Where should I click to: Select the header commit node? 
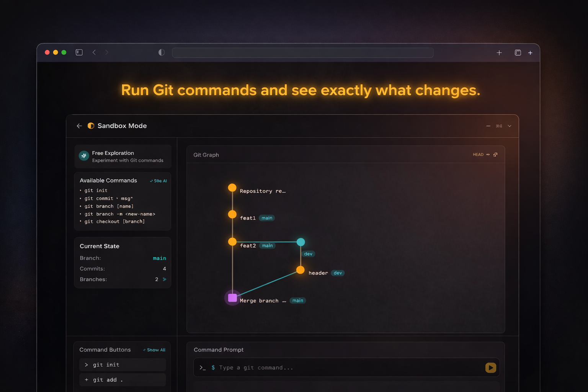coord(301,270)
